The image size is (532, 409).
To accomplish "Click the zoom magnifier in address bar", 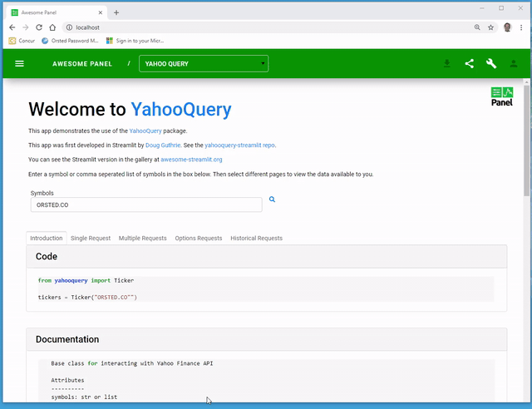I will [x=477, y=27].
